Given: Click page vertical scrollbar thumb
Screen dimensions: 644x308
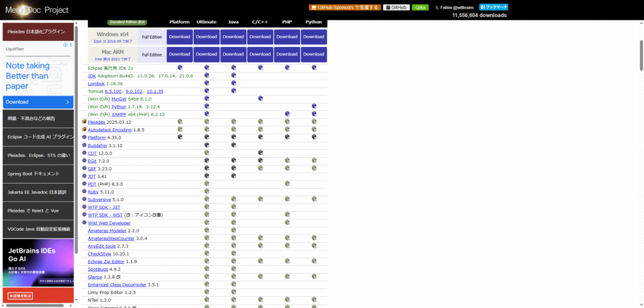Looking at the screenshot, I should point(641,55).
